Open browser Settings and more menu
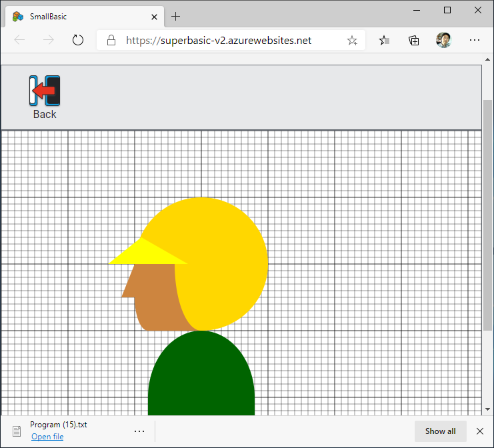This screenshot has height=448, width=494. click(475, 40)
